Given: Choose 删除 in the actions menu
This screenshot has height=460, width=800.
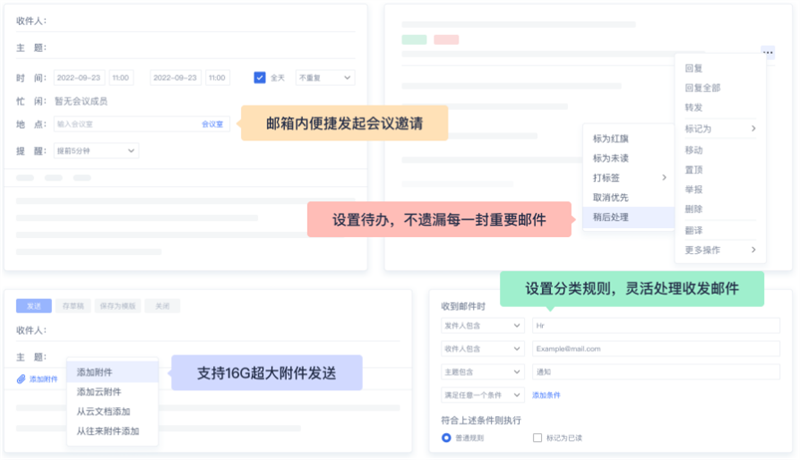Looking at the screenshot, I should [693, 209].
